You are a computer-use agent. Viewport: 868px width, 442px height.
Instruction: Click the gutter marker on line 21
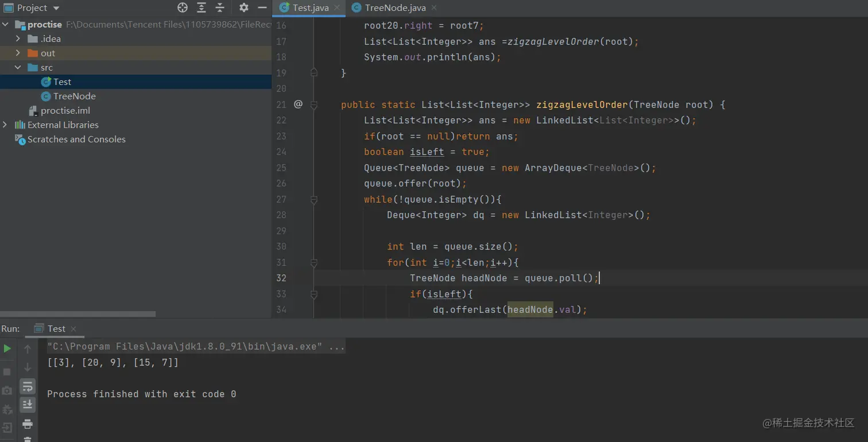click(298, 104)
